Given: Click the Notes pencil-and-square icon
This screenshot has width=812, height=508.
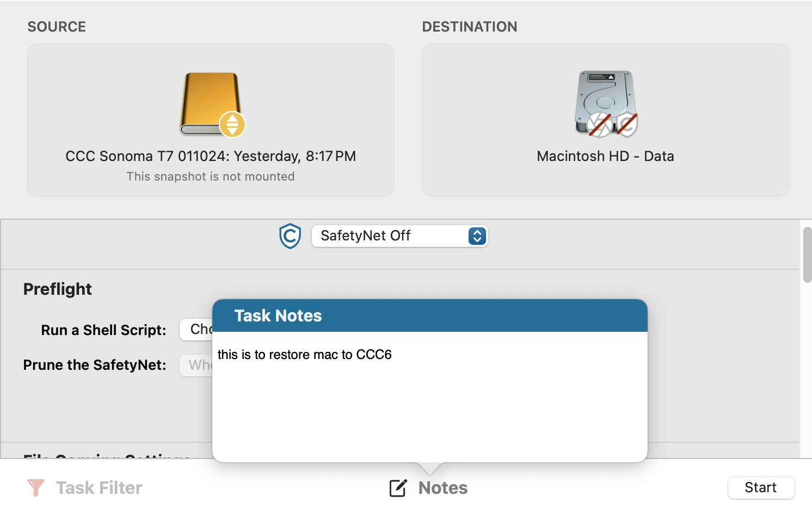Looking at the screenshot, I should click(x=398, y=488).
